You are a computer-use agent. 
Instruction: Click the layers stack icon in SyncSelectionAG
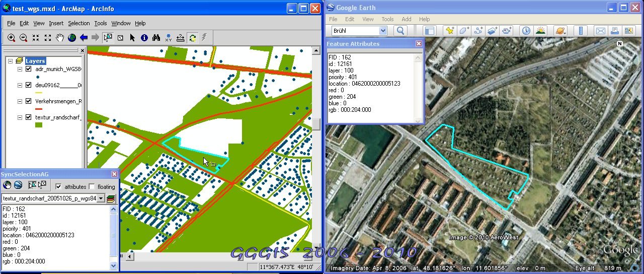click(x=111, y=198)
